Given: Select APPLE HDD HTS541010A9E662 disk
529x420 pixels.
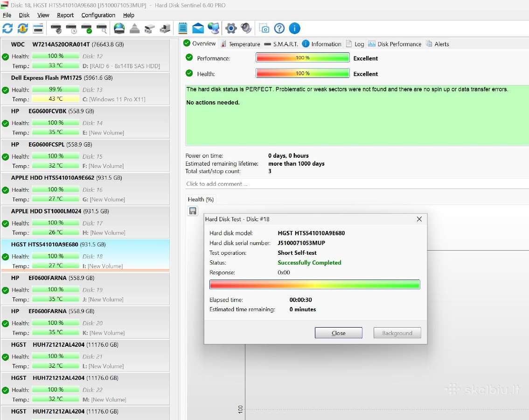Looking at the screenshot, I should click(x=85, y=189).
